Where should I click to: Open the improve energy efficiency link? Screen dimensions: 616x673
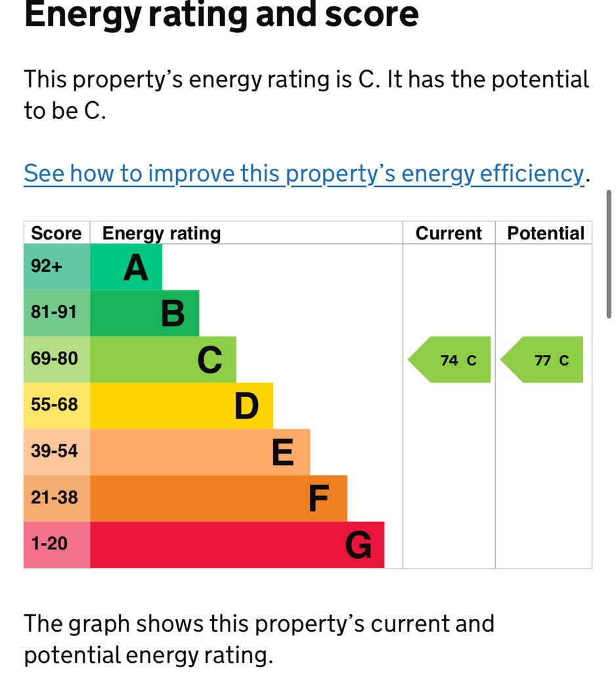303,174
